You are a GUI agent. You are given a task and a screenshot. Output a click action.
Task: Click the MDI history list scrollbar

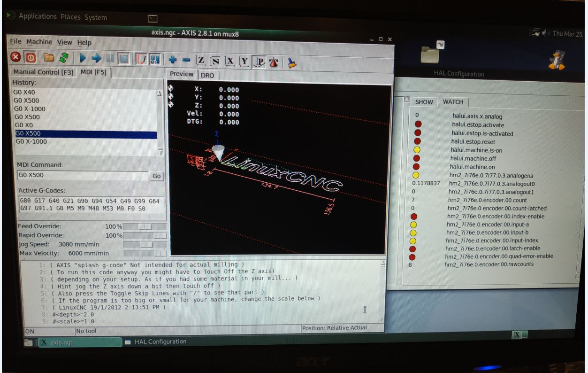[x=160, y=122]
